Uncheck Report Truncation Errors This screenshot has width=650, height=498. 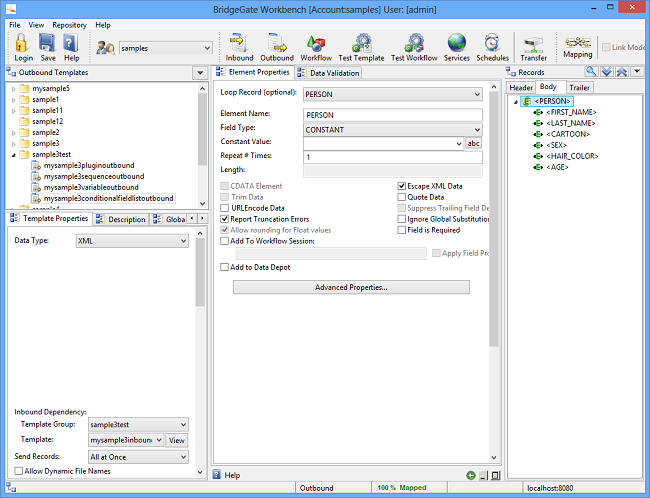point(224,219)
